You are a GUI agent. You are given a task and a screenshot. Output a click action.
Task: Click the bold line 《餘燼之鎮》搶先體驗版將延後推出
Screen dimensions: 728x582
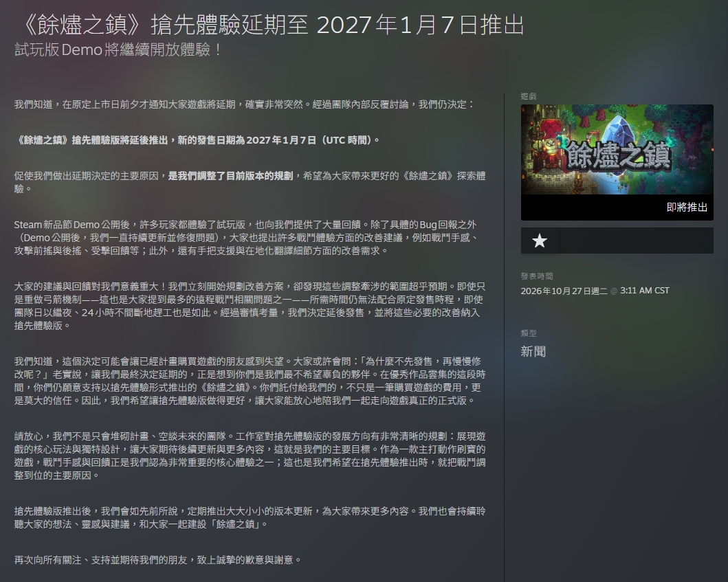click(x=197, y=140)
